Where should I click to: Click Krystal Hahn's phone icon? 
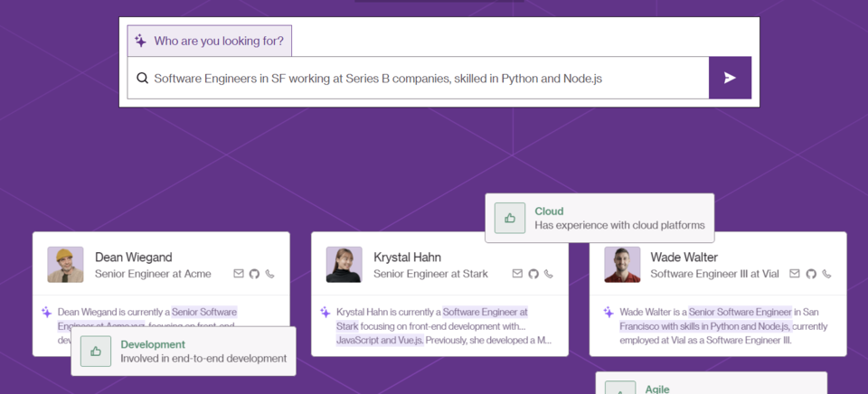(x=548, y=274)
